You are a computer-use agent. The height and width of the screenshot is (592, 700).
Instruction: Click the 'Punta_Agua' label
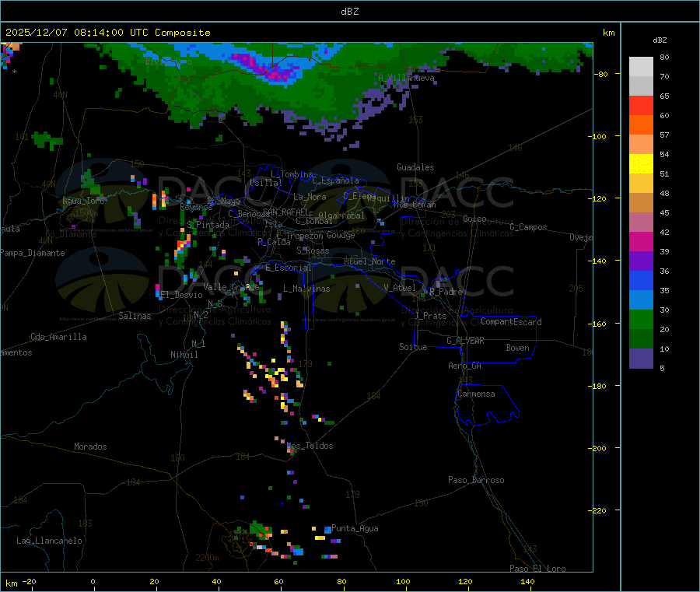355,529
